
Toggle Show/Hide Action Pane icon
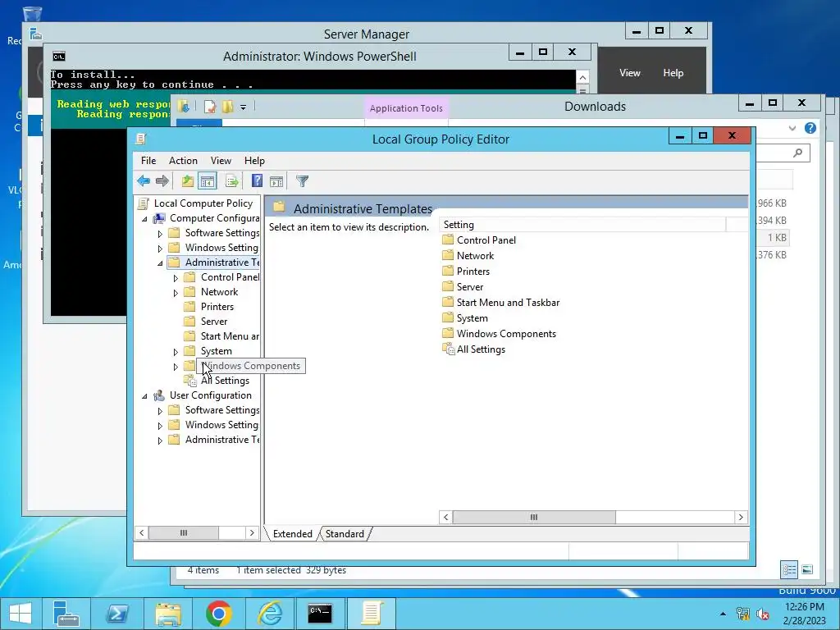(x=276, y=181)
